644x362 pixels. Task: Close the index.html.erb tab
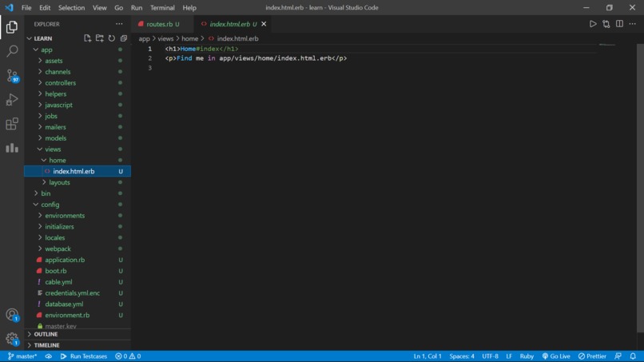264,24
